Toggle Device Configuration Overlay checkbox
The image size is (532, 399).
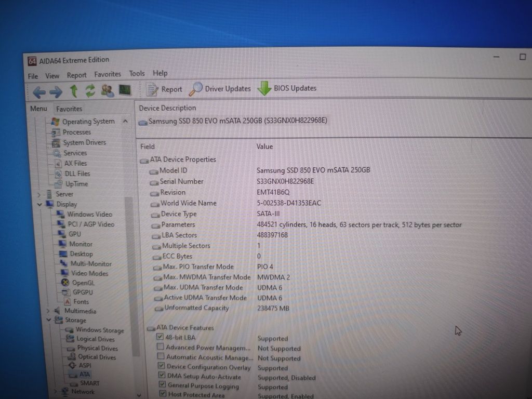[162, 366]
